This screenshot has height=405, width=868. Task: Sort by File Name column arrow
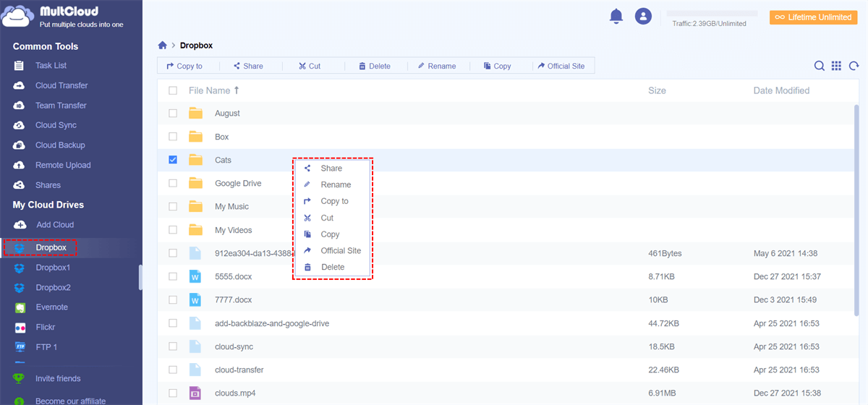[x=236, y=90]
